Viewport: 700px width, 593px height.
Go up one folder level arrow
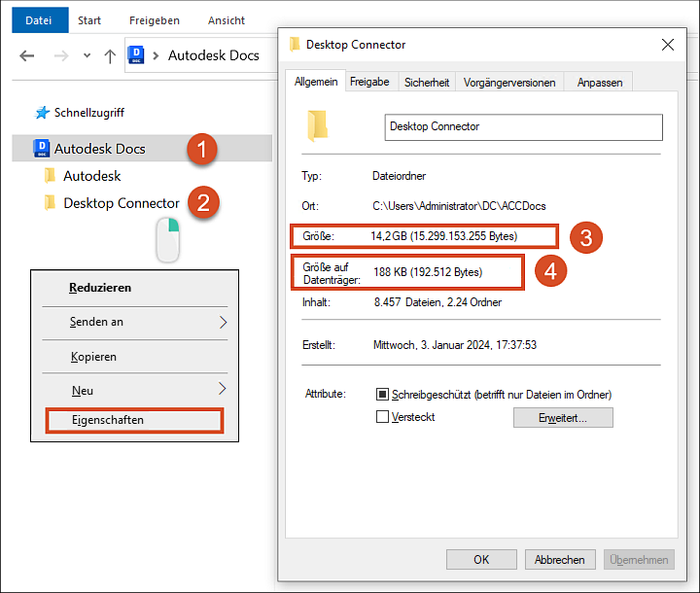[110, 56]
